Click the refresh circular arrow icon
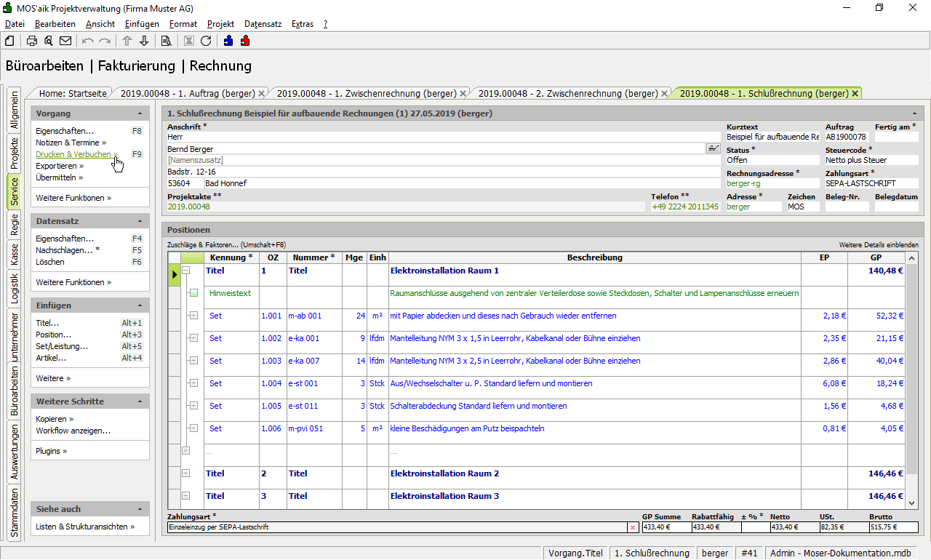 coord(206,41)
